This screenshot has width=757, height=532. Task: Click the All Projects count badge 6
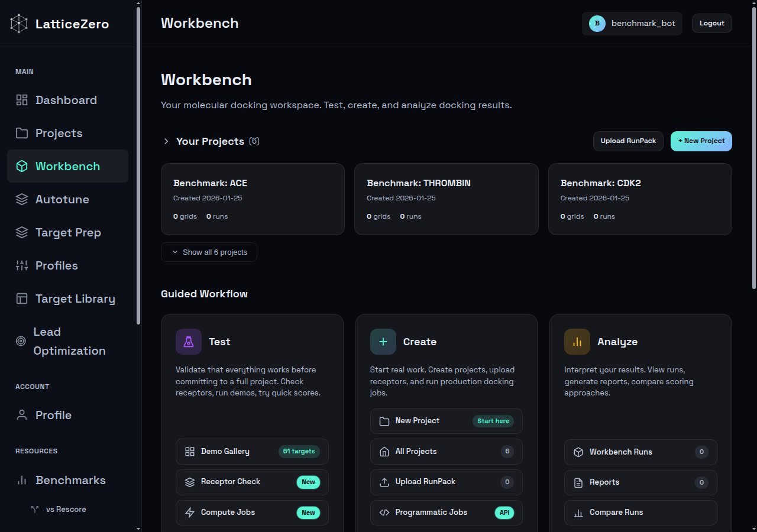coord(507,452)
